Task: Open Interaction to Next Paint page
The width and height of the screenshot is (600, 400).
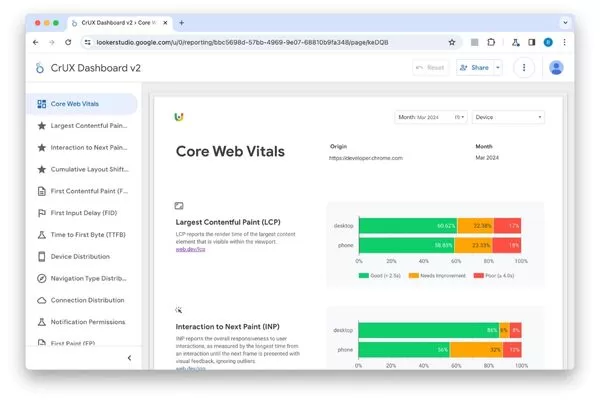Action: pyautogui.click(x=82, y=147)
